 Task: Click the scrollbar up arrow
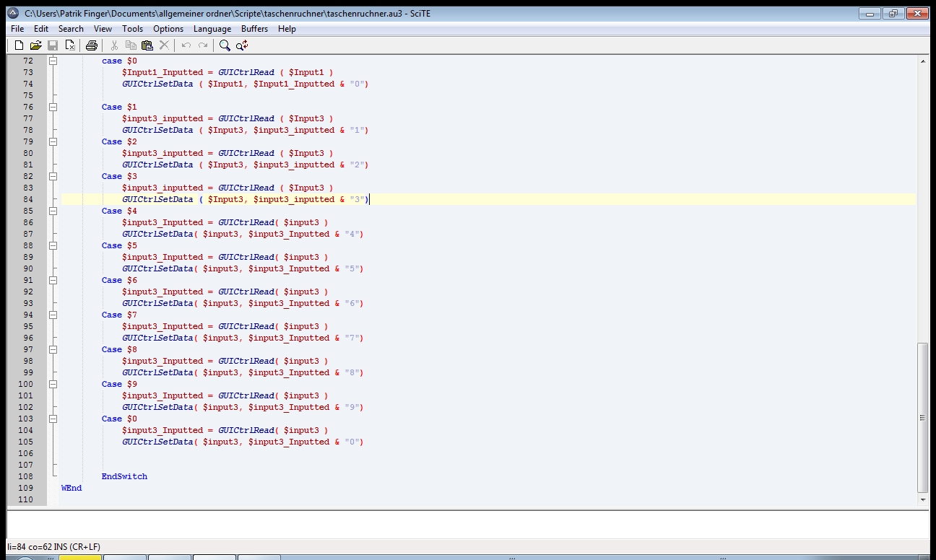[x=922, y=62]
